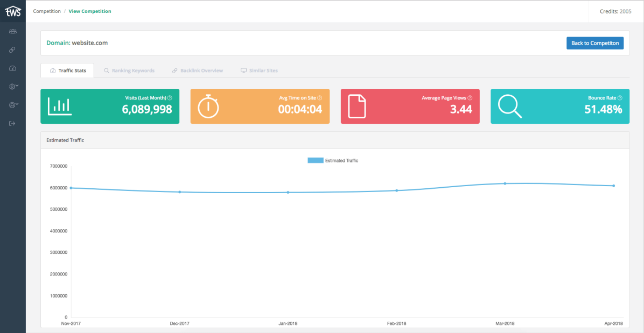The height and width of the screenshot is (333, 644).
Task: Select the Traffic Stats tab
Action: (67, 70)
